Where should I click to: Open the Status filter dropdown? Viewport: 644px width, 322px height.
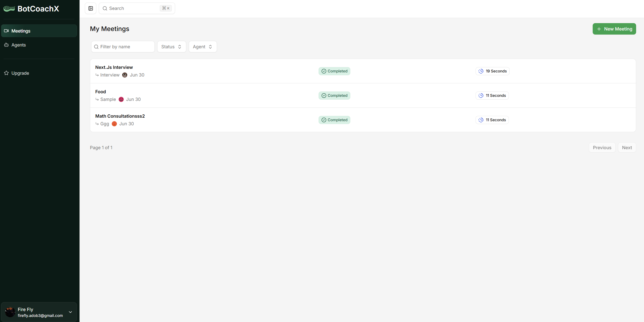(x=172, y=47)
